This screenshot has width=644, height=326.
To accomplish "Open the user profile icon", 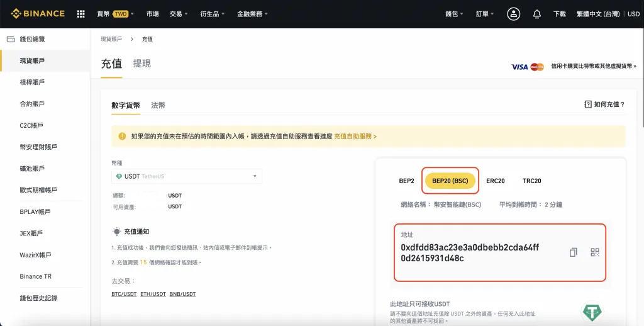I will (514, 14).
